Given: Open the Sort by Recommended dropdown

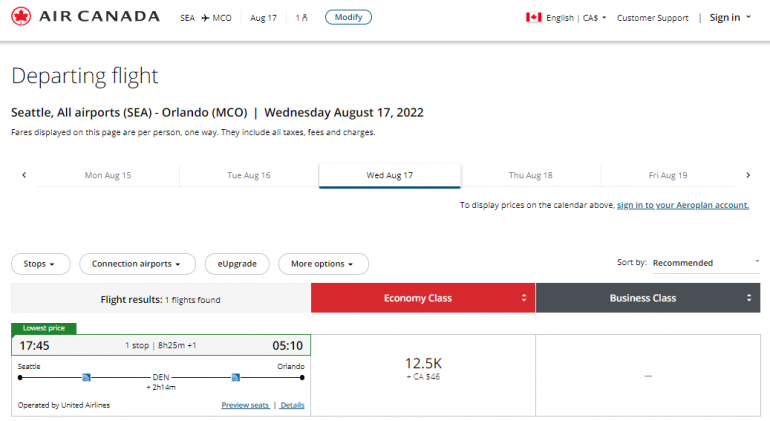Looking at the screenshot, I should 705,263.
